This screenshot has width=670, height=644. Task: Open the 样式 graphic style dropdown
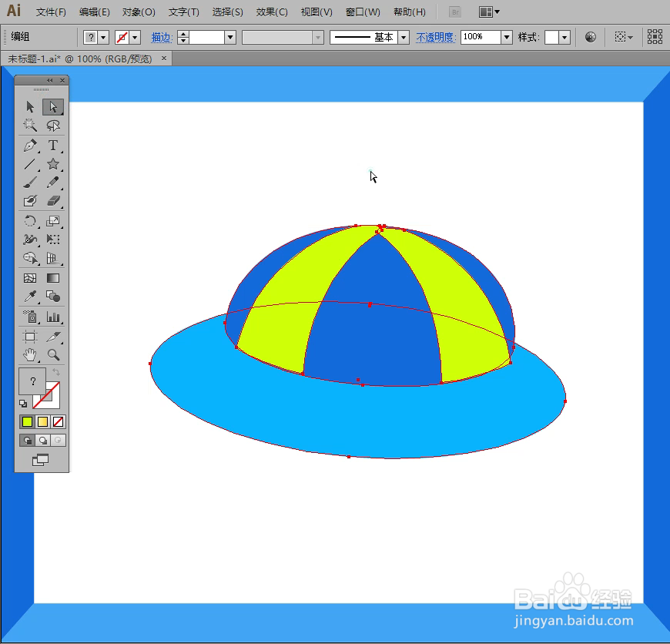(564, 38)
